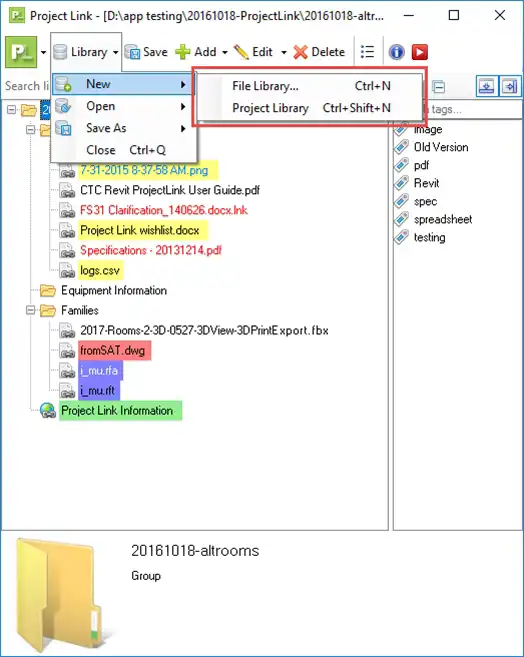The image size is (524, 657).
Task: Select the Families folder label
Action: pyautogui.click(x=80, y=310)
